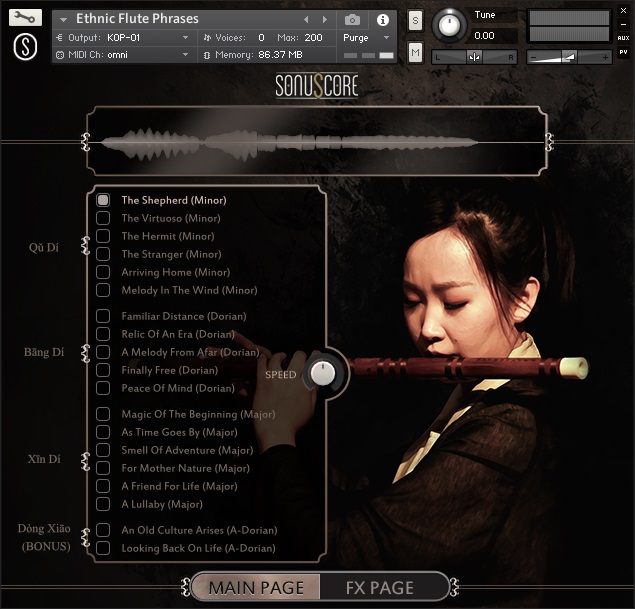Toggle the PV button
The image size is (635, 609).
(x=623, y=52)
